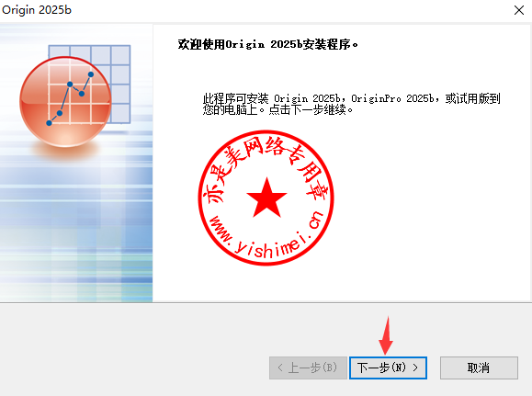This screenshot has width=532, height=396.
Task: Click the red Origin sphere logo
Action: click(65, 102)
